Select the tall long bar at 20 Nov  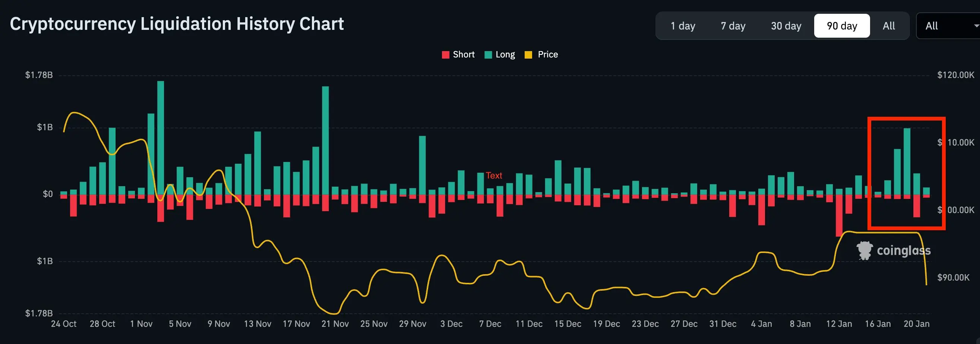(325, 140)
